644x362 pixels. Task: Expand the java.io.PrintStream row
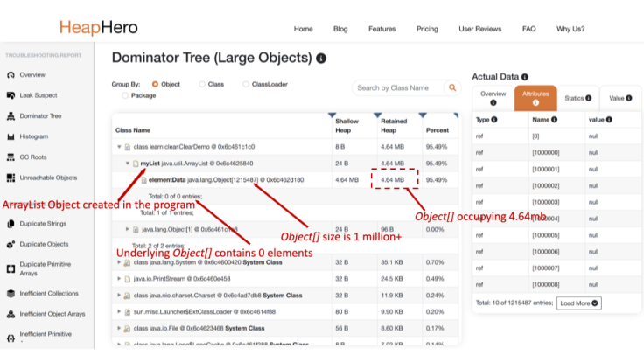(119, 278)
